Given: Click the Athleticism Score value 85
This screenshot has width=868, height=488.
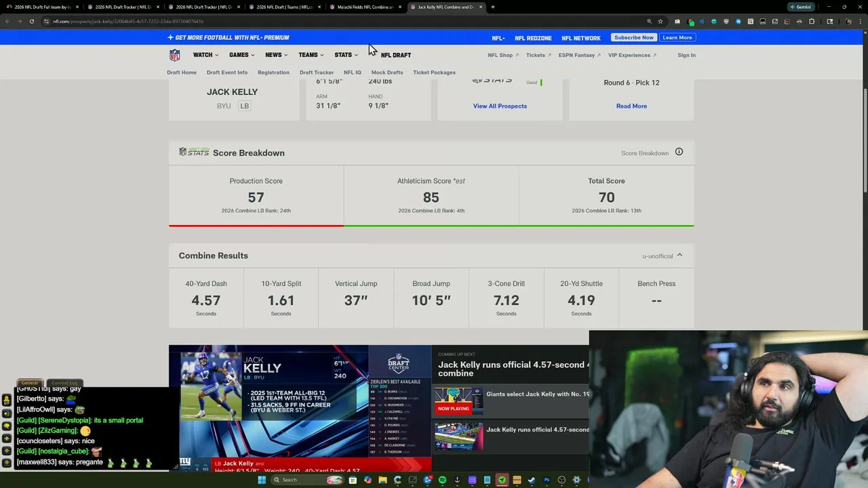Looking at the screenshot, I should coord(431,197).
